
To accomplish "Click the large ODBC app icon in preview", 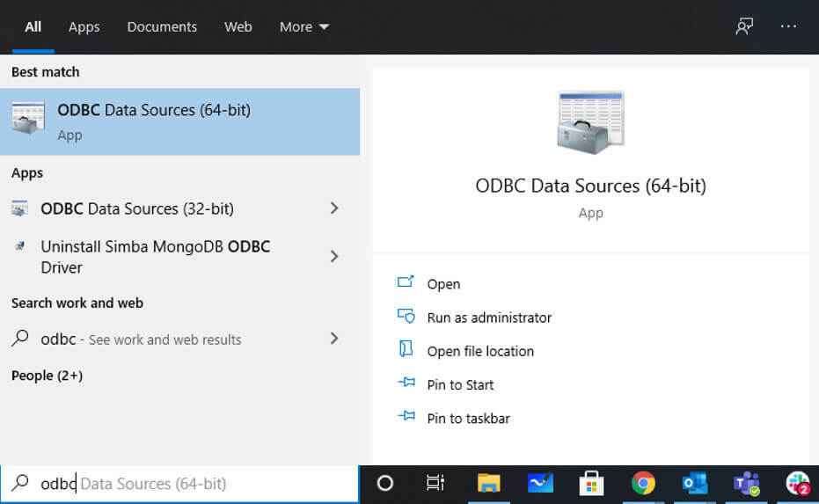I will 591,123.
